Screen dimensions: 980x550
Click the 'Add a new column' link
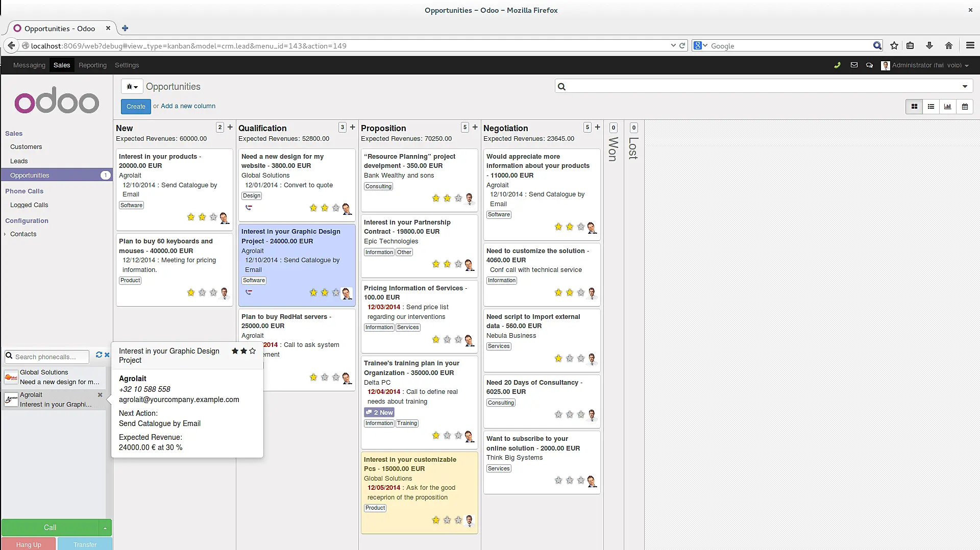click(188, 106)
